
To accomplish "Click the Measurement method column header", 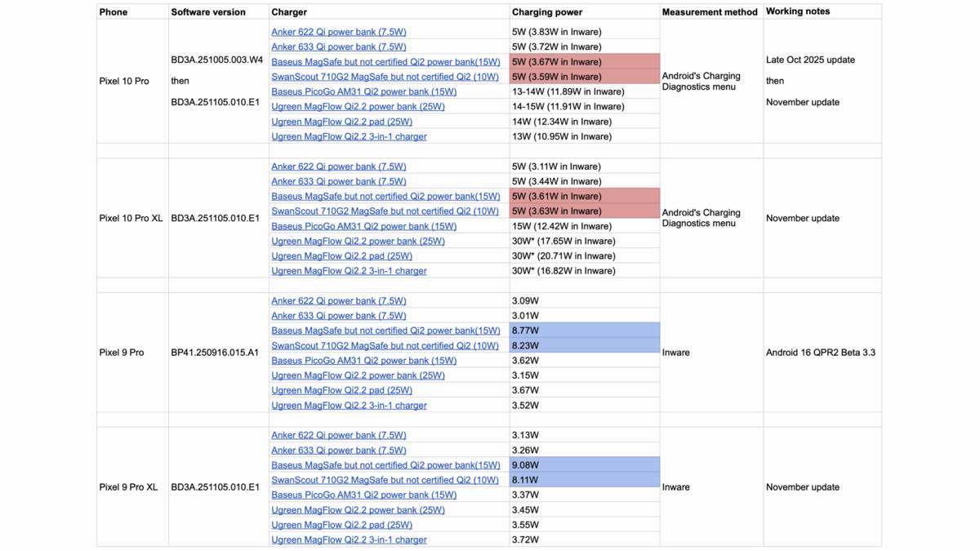I will pos(710,12).
